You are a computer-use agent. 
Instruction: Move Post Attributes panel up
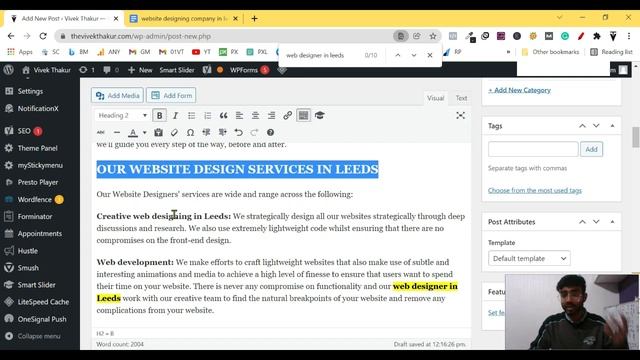(x=582, y=222)
